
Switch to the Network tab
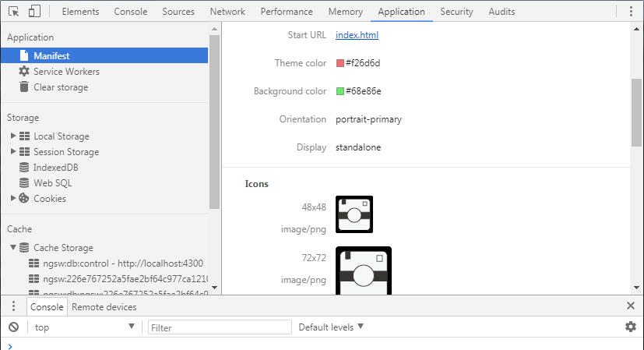[227, 12]
